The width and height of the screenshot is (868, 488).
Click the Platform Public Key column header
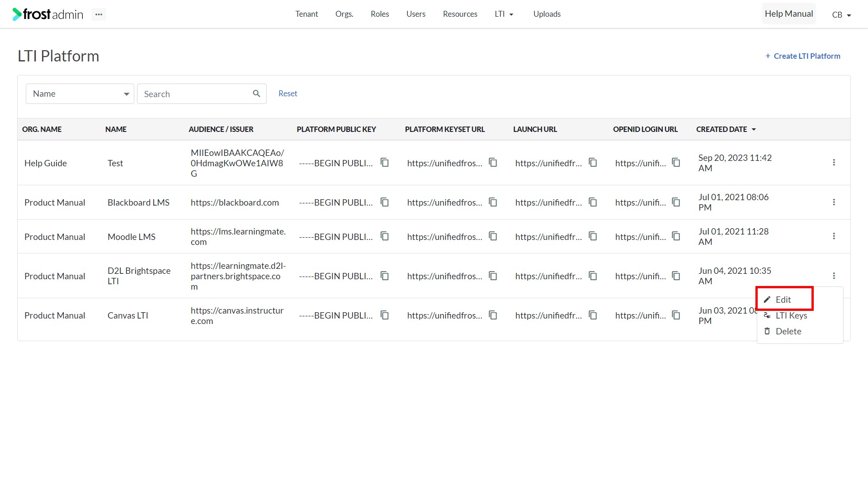click(336, 129)
